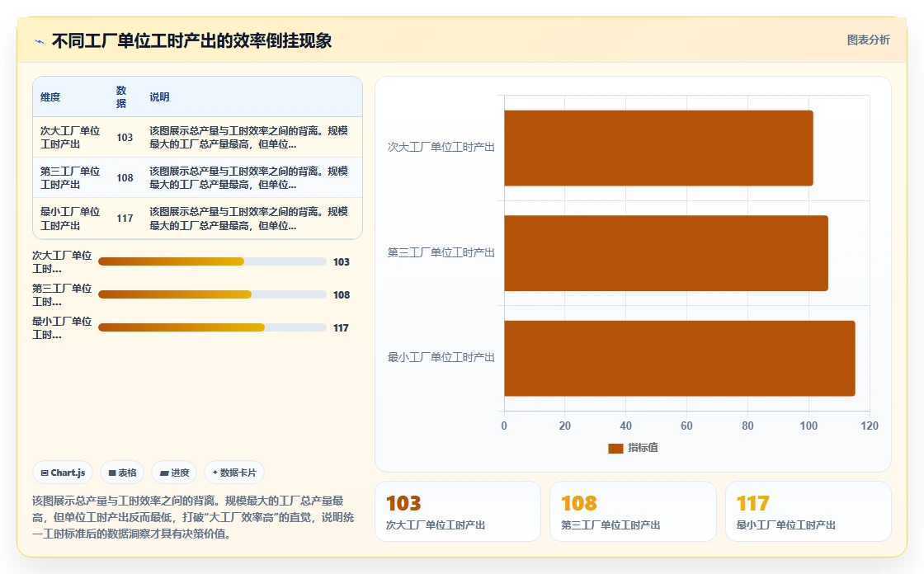Click x-axis tick label 20
This screenshot has height=574, width=924.
[x=564, y=426]
